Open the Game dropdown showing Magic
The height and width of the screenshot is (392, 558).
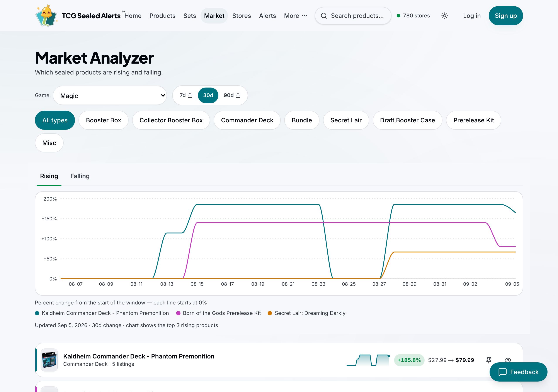pyautogui.click(x=110, y=95)
